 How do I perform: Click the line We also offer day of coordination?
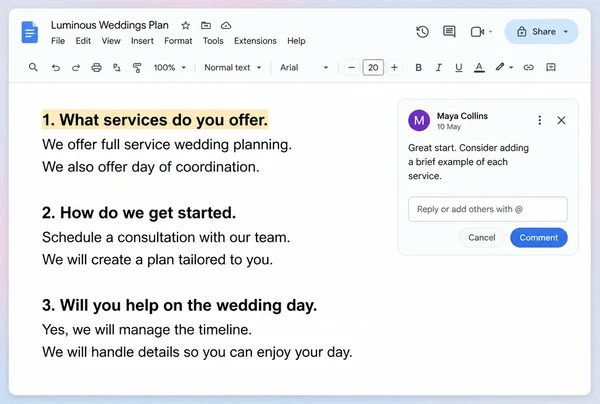tap(151, 167)
